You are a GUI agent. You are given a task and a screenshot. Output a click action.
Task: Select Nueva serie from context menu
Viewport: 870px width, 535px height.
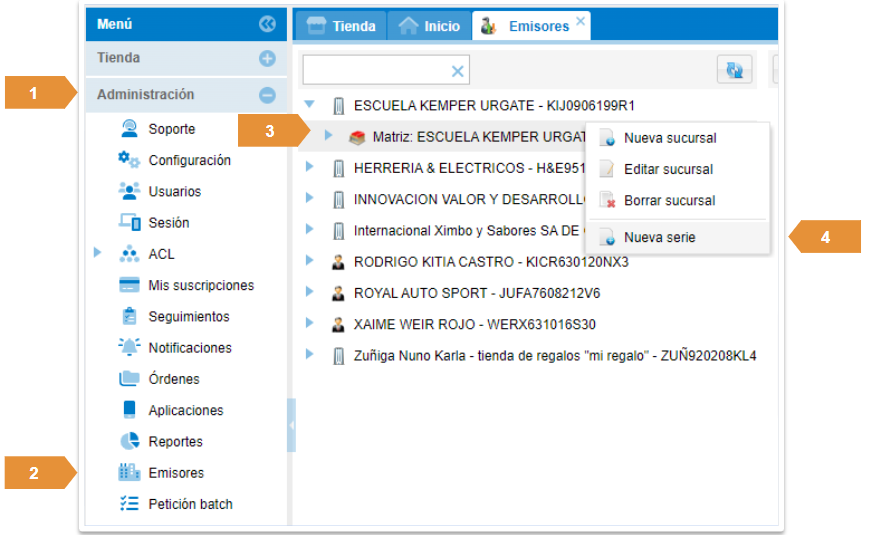pos(659,238)
